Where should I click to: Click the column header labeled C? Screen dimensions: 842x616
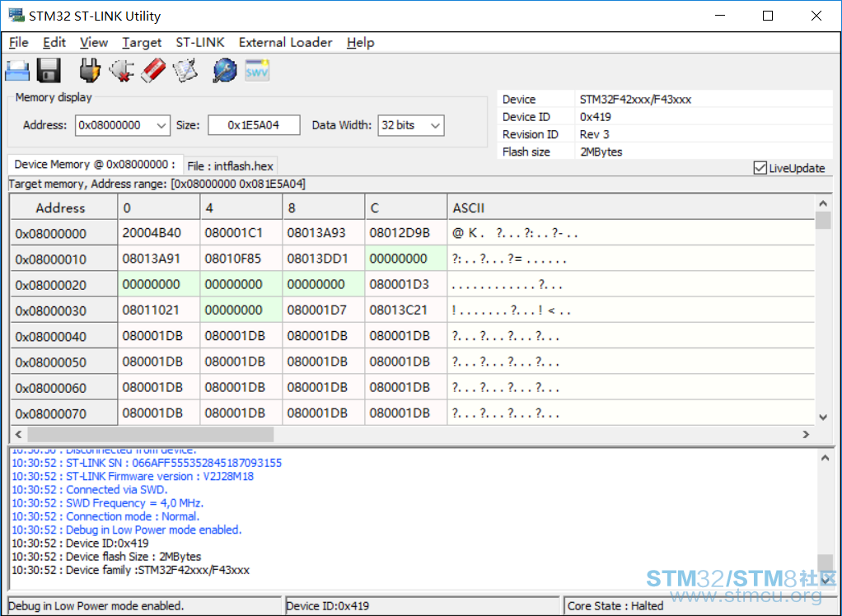point(406,208)
